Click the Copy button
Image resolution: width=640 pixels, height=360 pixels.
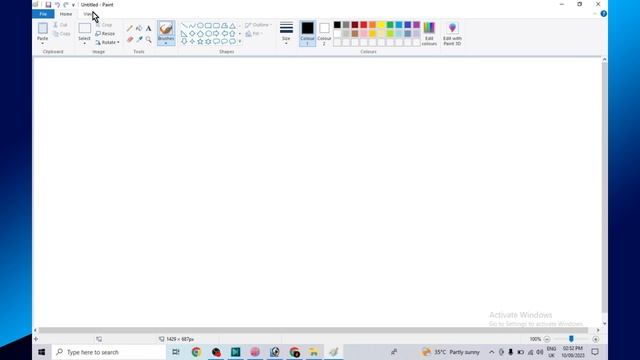coord(62,33)
